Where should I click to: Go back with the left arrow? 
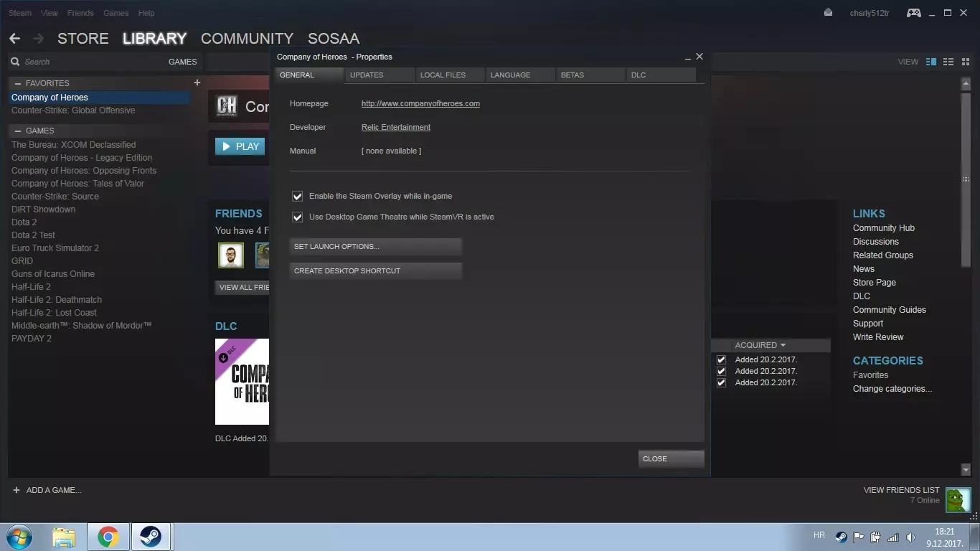[x=14, y=38]
